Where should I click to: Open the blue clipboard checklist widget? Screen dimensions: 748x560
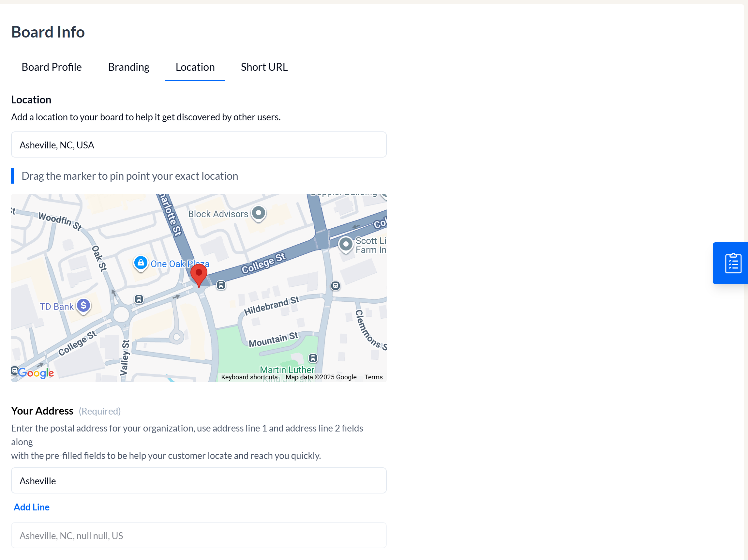(732, 263)
